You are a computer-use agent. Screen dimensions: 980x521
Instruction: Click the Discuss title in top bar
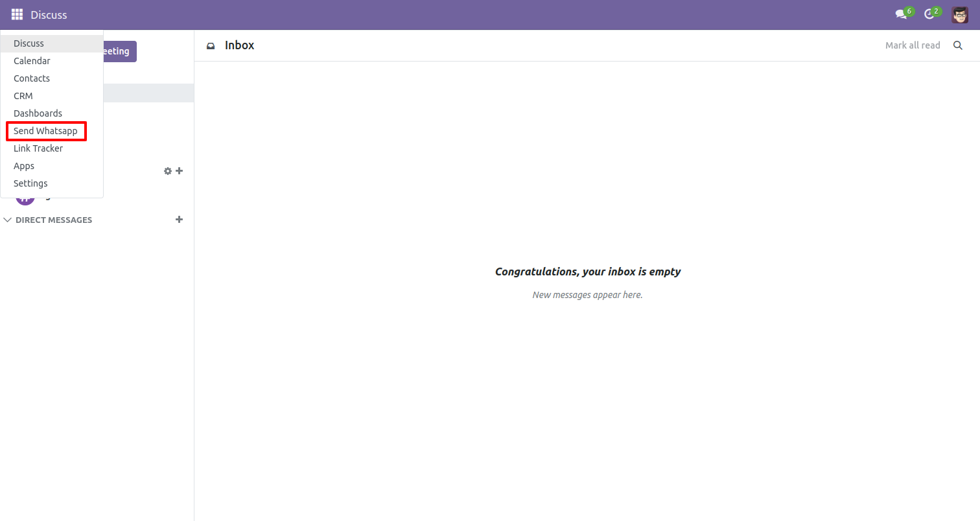tap(49, 15)
